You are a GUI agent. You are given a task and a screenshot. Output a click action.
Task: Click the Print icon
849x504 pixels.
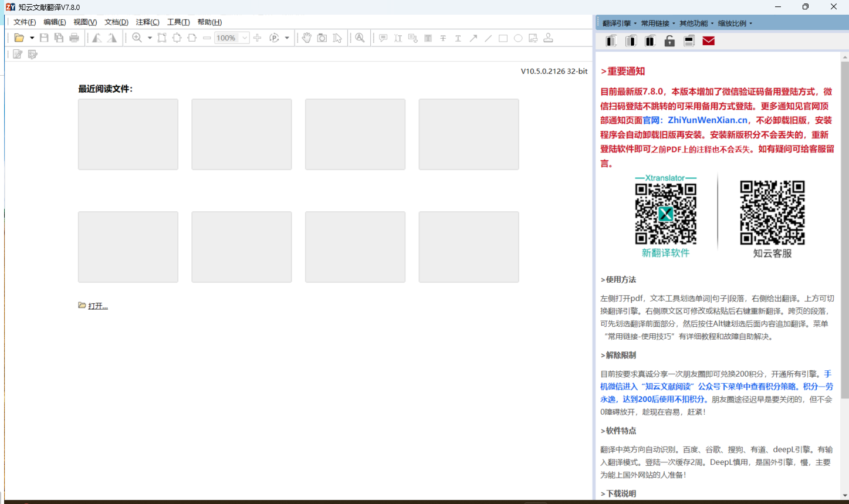(x=74, y=38)
